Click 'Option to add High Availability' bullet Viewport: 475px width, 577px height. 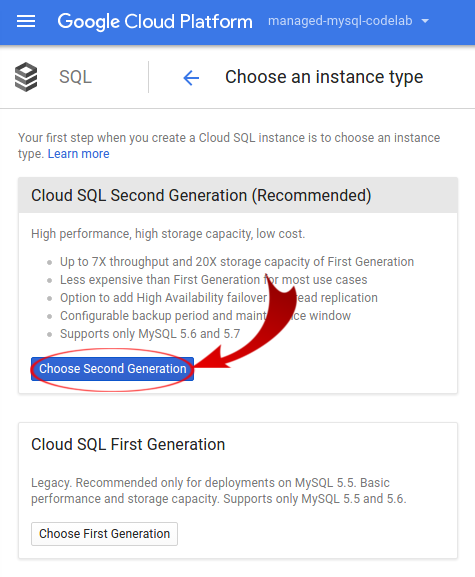[x=219, y=298]
